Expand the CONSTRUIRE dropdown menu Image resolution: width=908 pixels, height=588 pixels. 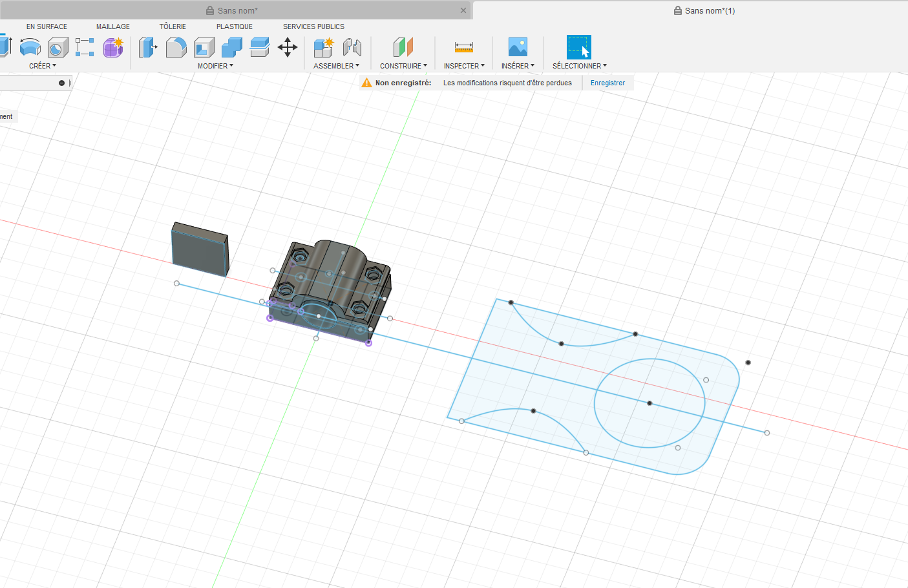click(403, 66)
